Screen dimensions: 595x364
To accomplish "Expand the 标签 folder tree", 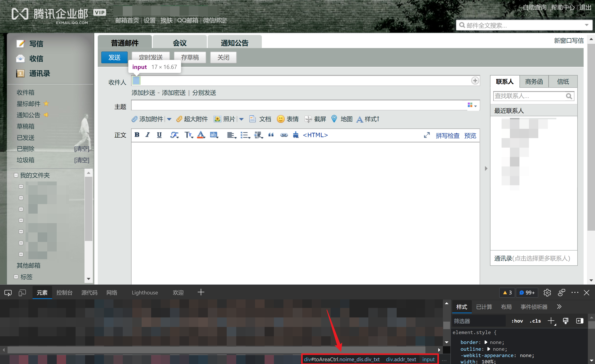I will 16,277.
